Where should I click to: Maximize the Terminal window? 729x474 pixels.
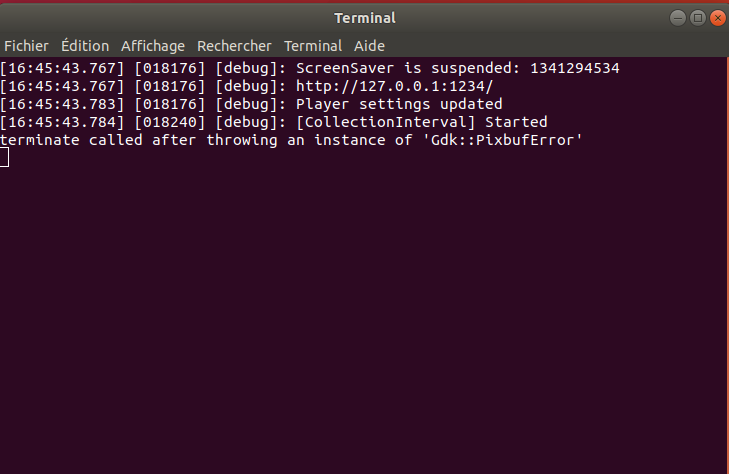(x=698, y=18)
